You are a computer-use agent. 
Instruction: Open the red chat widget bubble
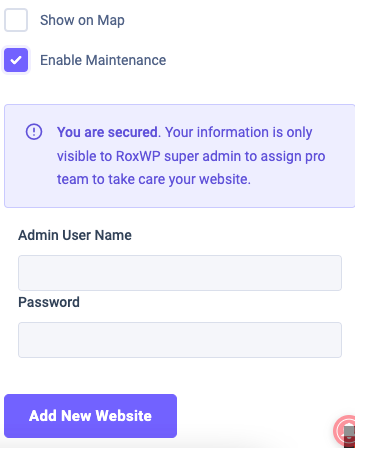[x=343, y=430]
